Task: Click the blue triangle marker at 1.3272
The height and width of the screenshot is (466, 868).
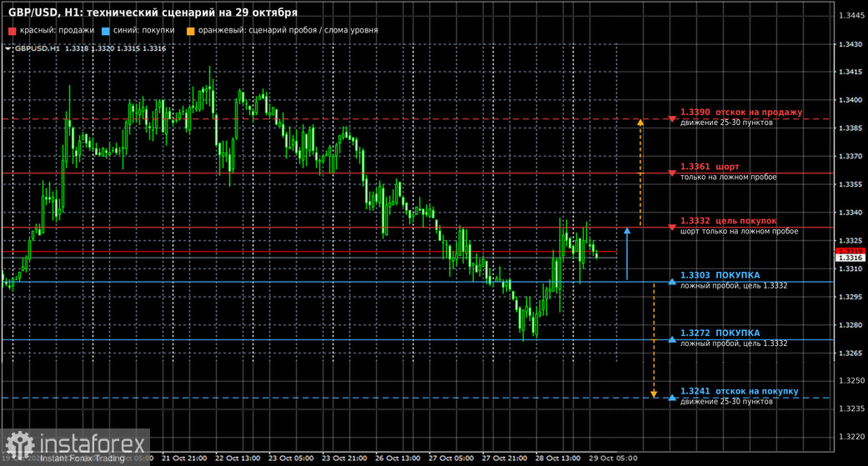Action: [x=672, y=339]
